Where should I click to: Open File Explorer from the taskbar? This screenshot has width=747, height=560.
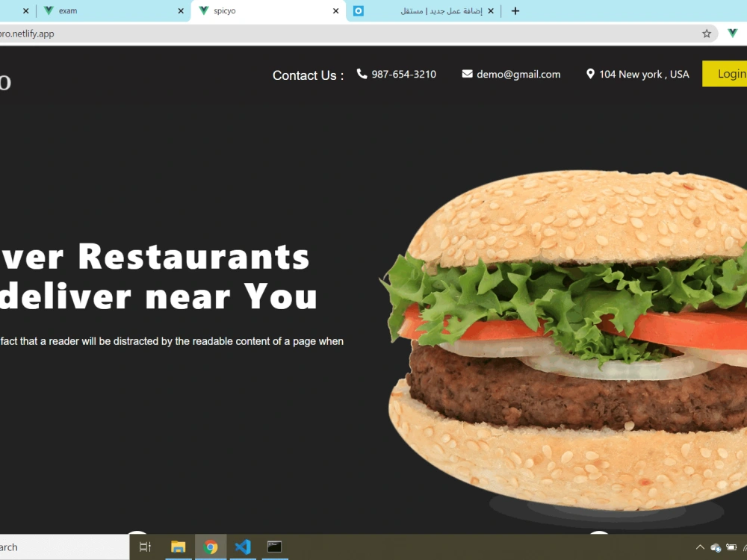click(179, 547)
